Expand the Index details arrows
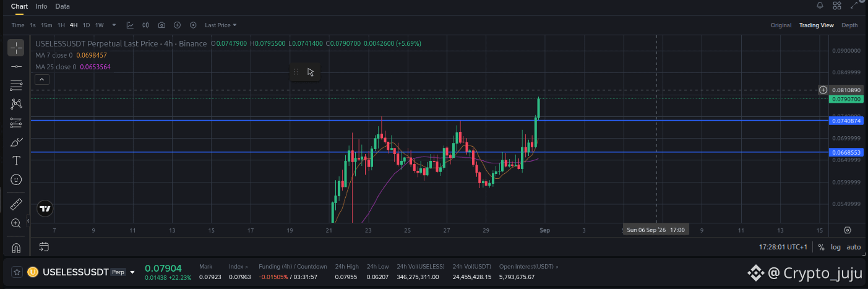The height and width of the screenshot is (289, 868). click(x=246, y=267)
